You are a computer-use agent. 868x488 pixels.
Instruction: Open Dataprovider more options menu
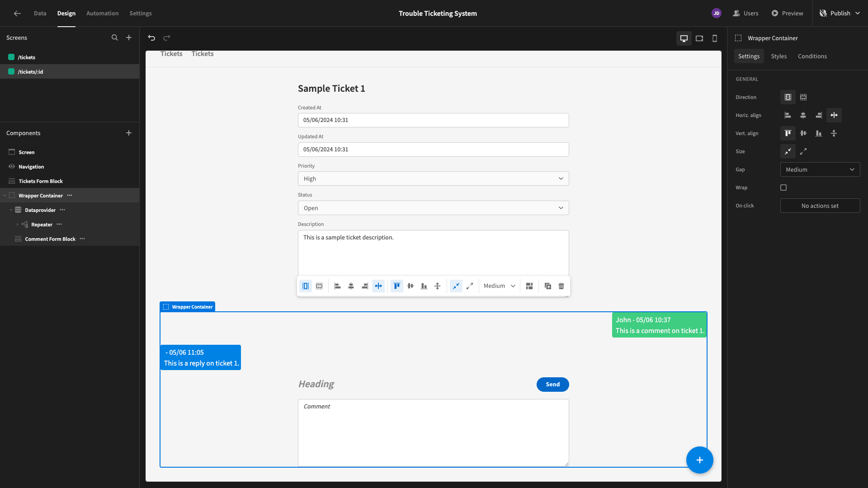[x=62, y=210]
